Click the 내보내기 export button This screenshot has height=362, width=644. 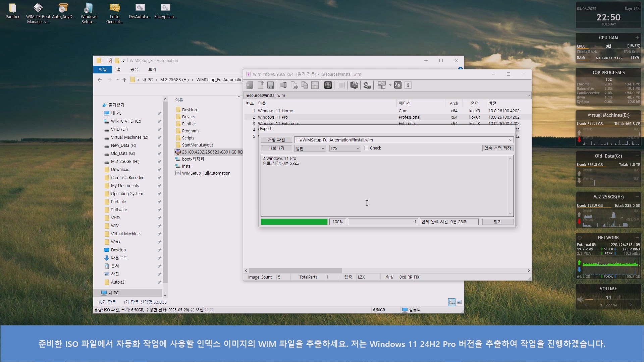tap(276, 148)
